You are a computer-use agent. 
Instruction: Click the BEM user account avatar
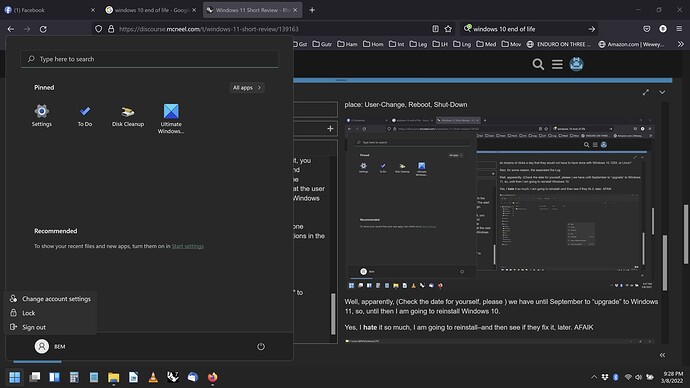tap(42, 347)
